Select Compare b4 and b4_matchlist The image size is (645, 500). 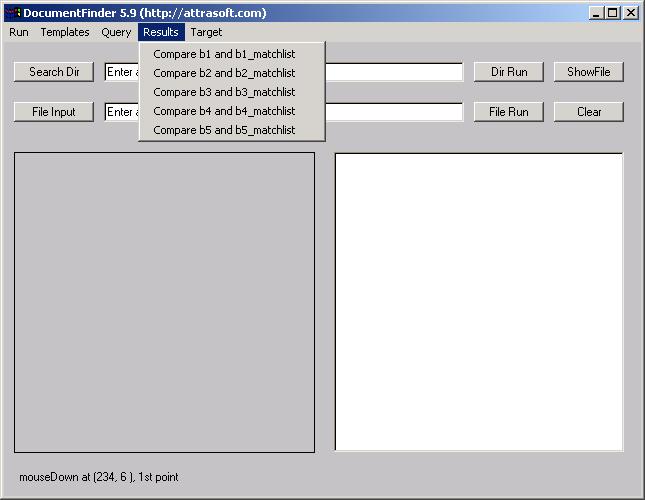(x=224, y=111)
